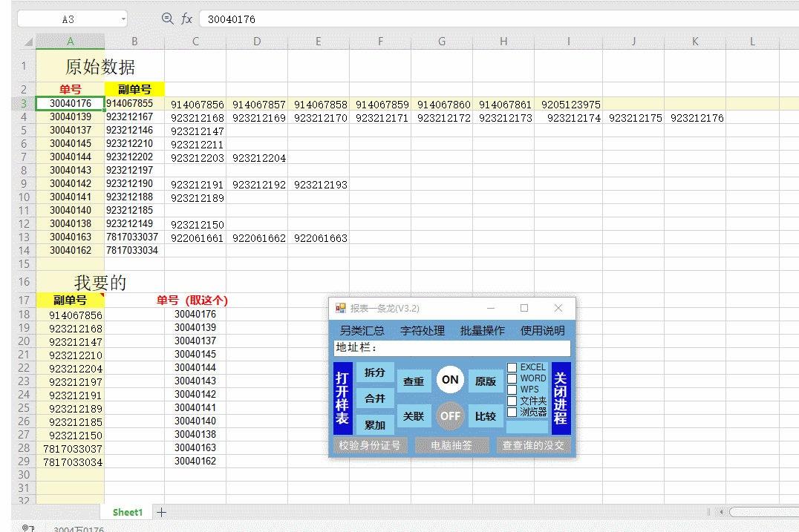Click the zoom magnifier icon beside formula bar

tap(167, 19)
